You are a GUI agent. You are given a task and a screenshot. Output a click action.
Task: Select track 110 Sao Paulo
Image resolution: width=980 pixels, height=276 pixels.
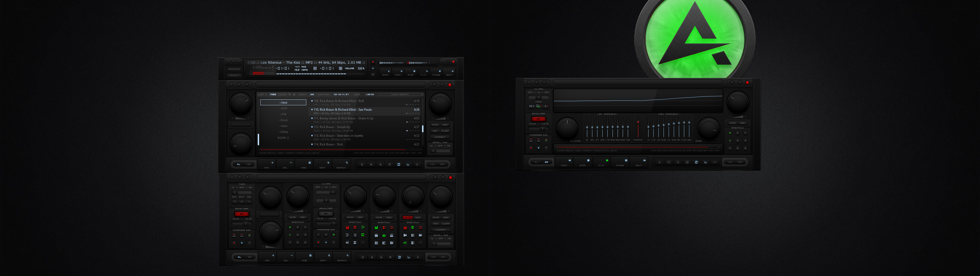pyautogui.click(x=364, y=112)
